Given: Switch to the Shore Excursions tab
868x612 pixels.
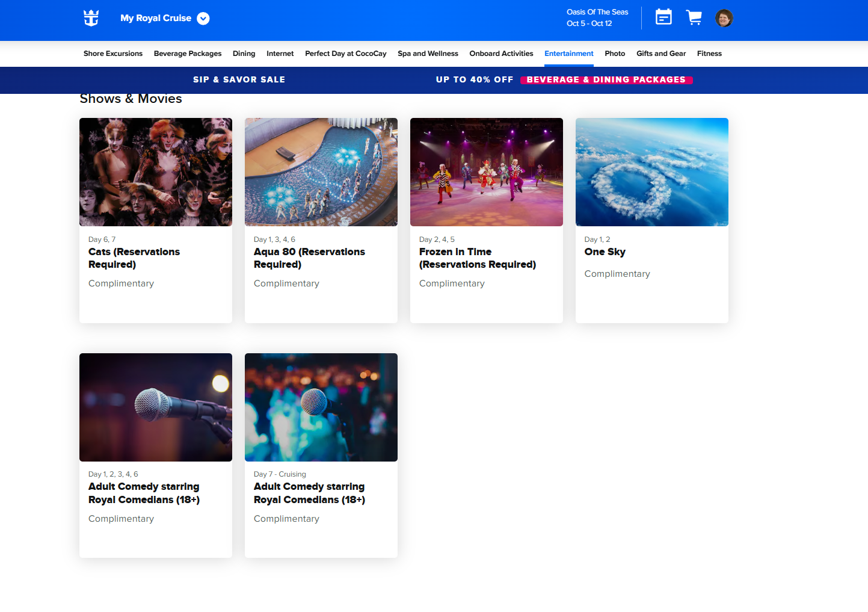Looking at the screenshot, I should point(113,54).
